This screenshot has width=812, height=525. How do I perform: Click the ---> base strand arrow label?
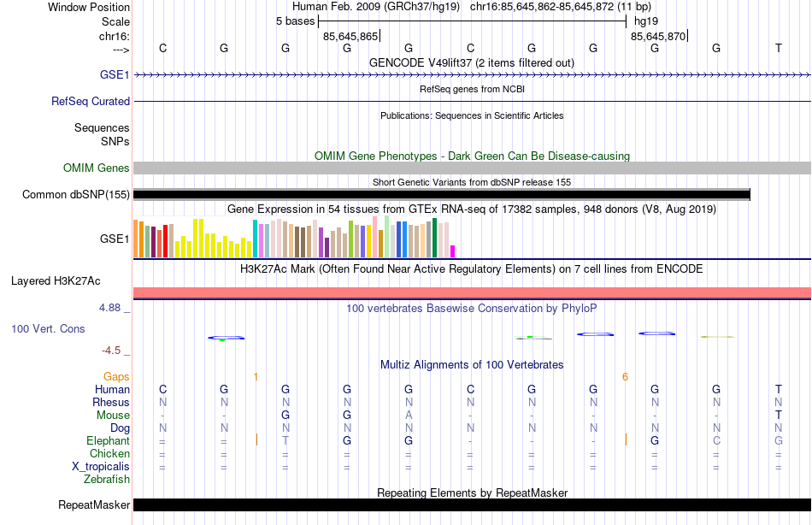[x=121, y=50]
